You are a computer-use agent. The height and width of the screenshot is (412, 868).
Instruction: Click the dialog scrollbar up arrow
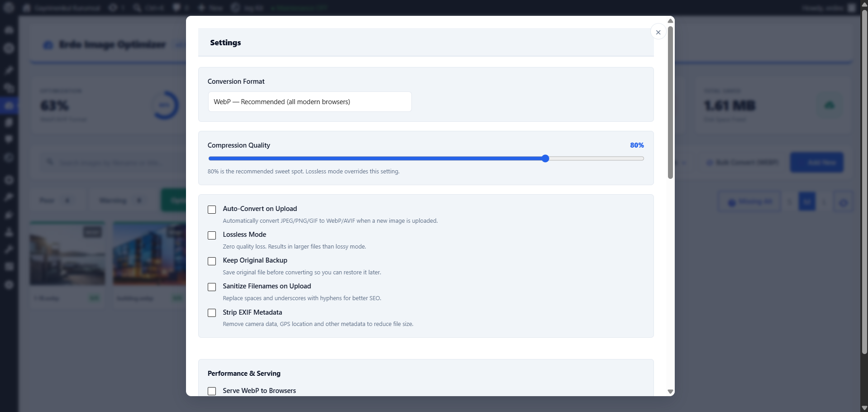click(x=670, y=21)
